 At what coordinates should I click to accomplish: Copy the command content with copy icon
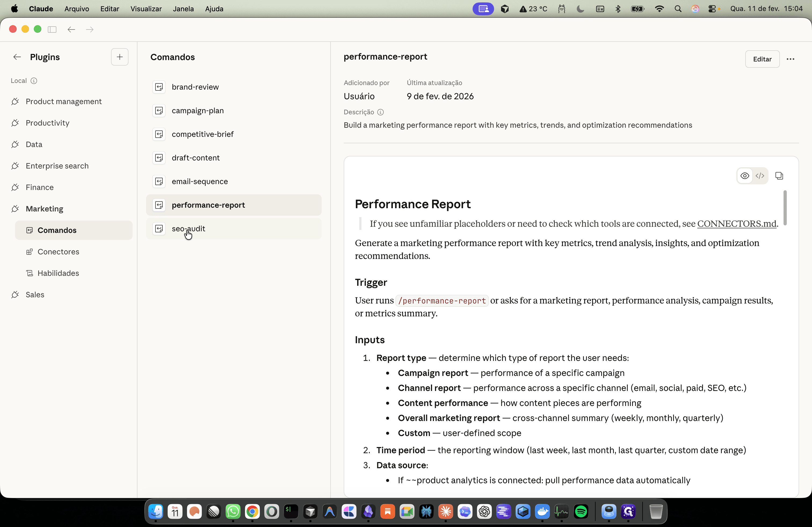pyautogui.click(x=779, y=175)
